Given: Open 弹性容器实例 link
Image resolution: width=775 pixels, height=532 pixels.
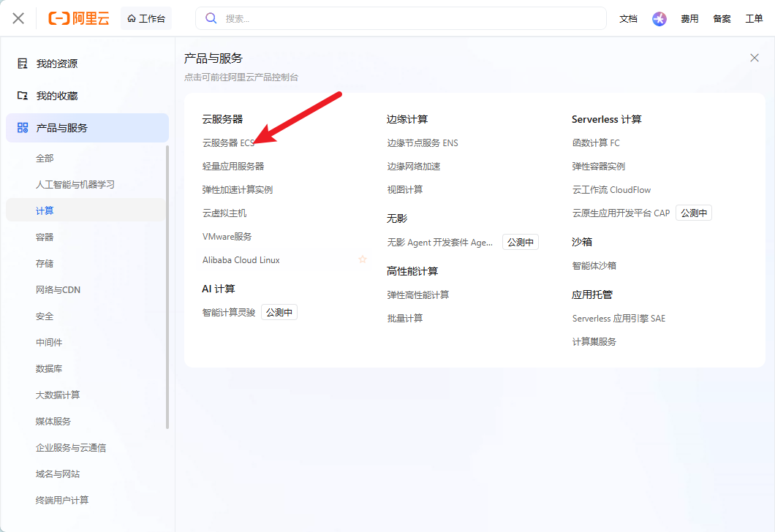Looking at the screenshot, I should [599, 166].
